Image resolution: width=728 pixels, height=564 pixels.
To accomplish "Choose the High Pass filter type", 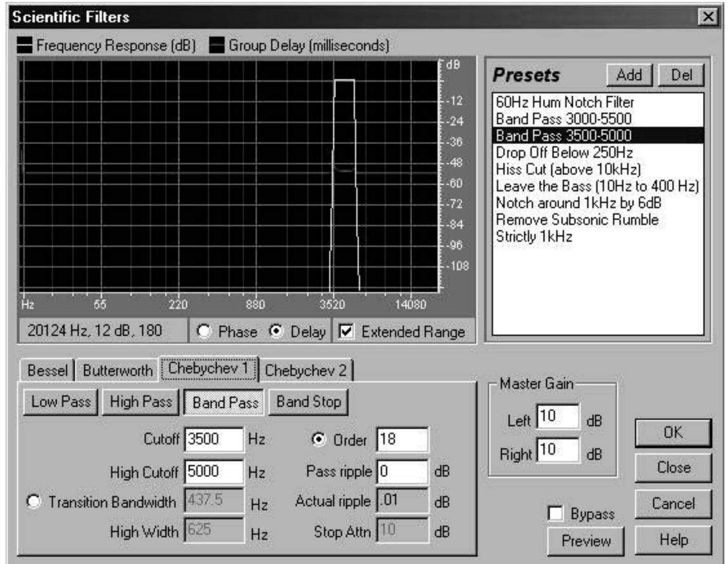I will coord(140,402).
